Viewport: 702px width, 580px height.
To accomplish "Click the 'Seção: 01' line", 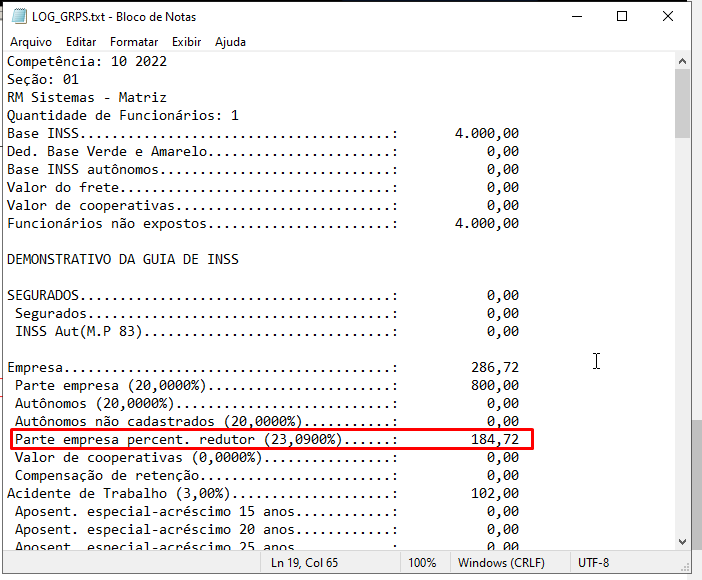I will [43, 79].
